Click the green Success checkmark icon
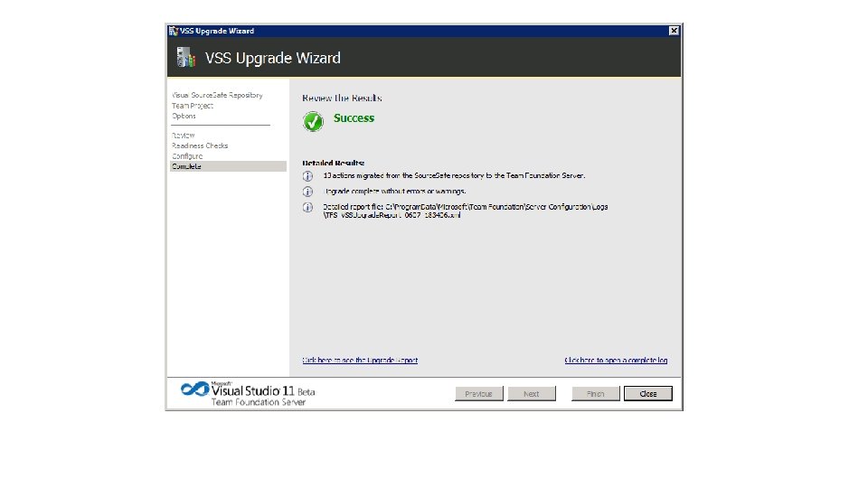The height and width of the screenshot is (488, 868). pos(313,121)
